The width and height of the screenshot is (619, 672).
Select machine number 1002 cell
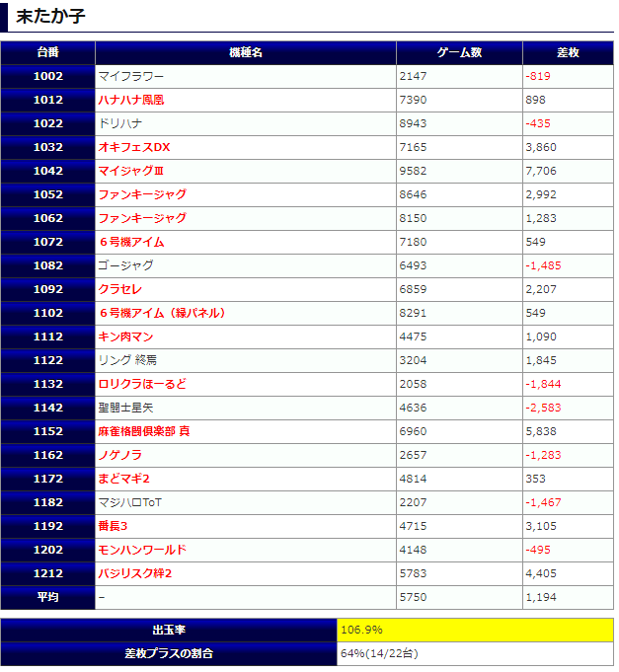pyautogui.click(x=48, y=76)
